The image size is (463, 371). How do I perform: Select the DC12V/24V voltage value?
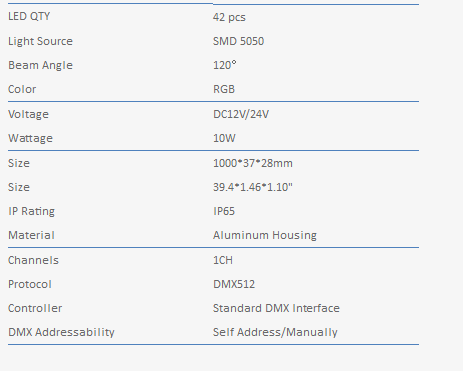coord(241,114)
